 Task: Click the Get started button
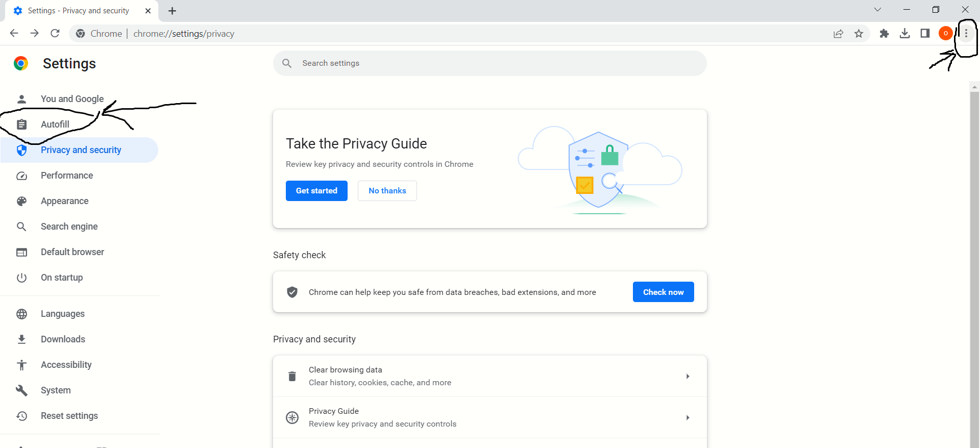pyautogui.click(x=316, y=191)
